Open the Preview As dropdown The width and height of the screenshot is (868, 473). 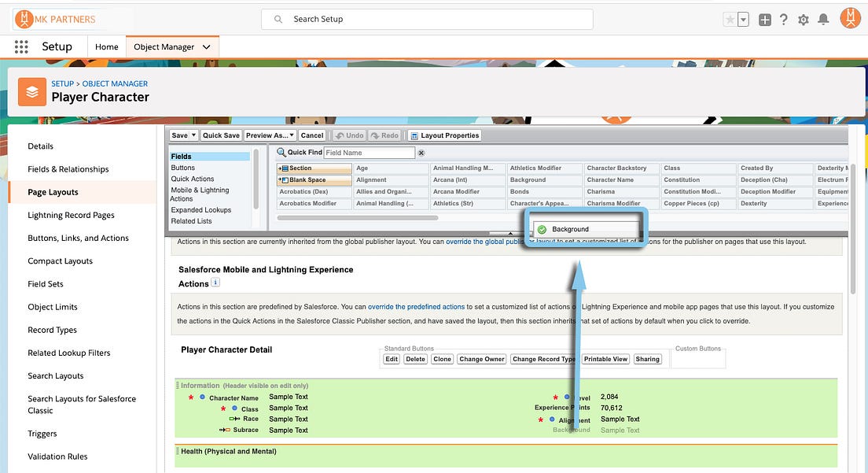point(270,135)
